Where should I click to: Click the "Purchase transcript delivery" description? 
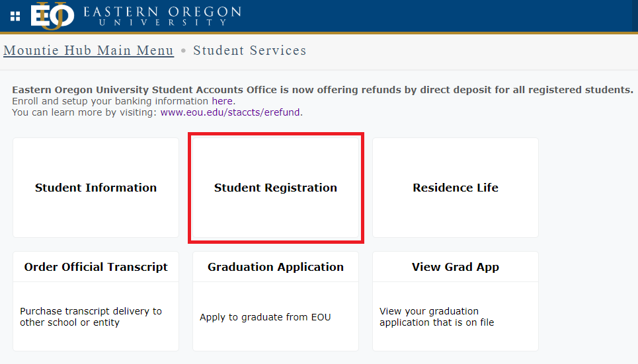point(91,316)
